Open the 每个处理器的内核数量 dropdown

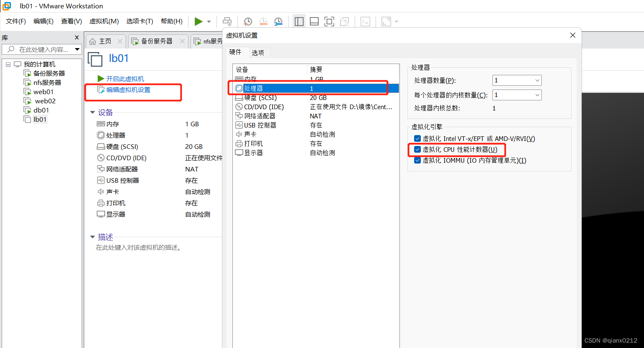[517, 95]
